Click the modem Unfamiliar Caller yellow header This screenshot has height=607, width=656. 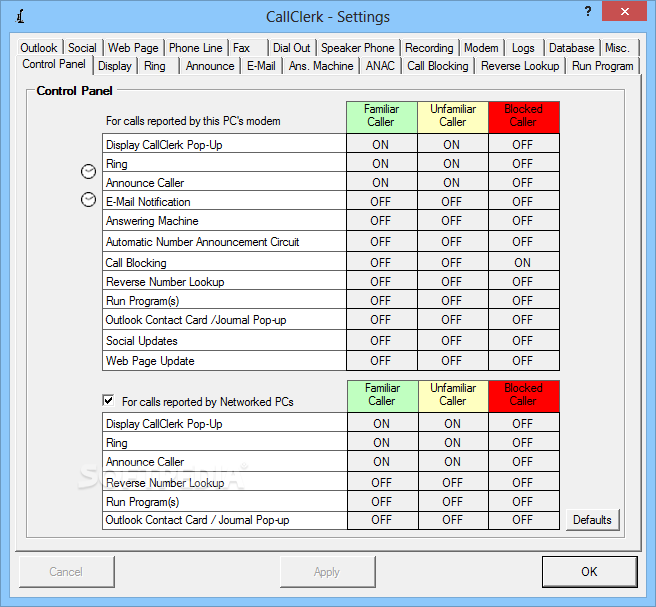pos(453,116)
